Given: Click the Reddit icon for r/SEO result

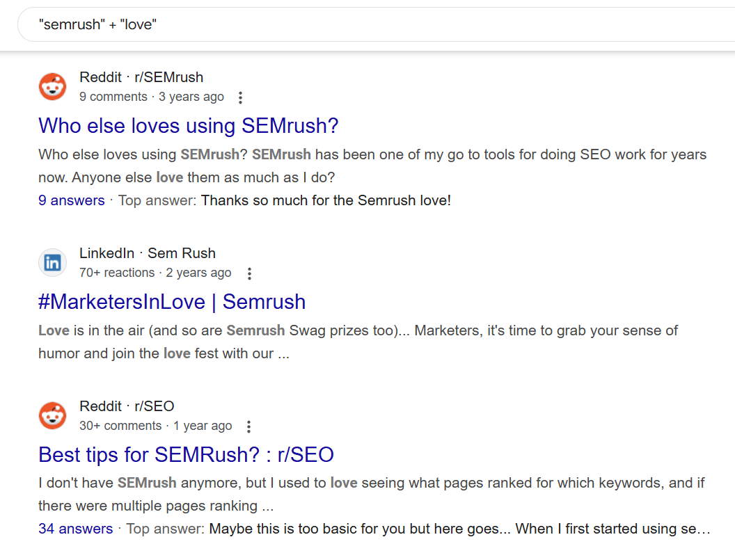Looking at the screenshot, I should [x=52, y=416].
